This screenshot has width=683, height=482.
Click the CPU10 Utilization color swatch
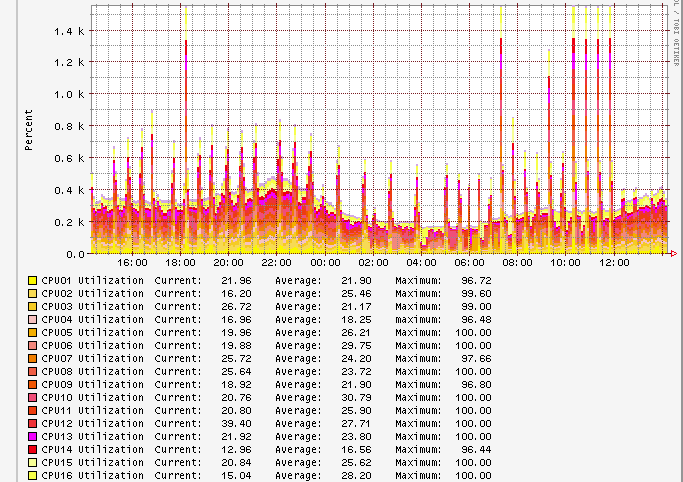tap(32, 398)
